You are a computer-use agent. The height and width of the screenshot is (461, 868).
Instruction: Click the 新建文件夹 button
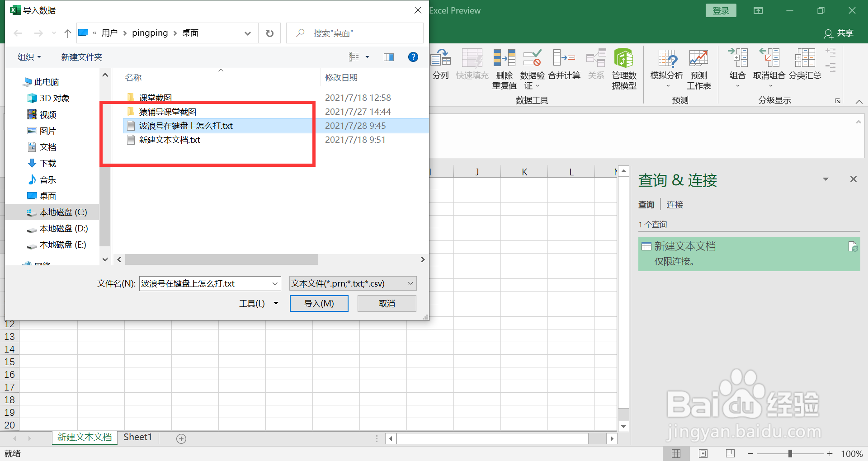(x=81, y=57)
